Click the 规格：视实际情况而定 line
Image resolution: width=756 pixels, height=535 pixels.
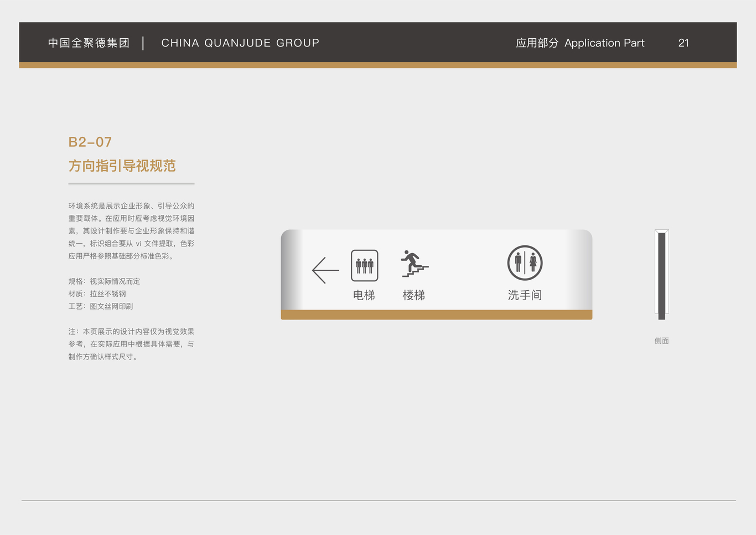104,281
